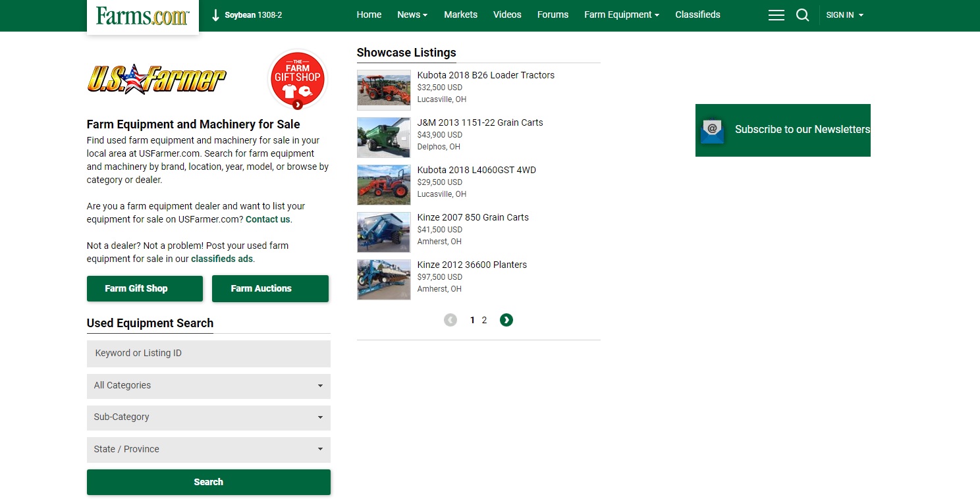This screenshot has height=499, width=980.
Task: Expand the State / Province dropdown
Action: click(x=209, y=450)
